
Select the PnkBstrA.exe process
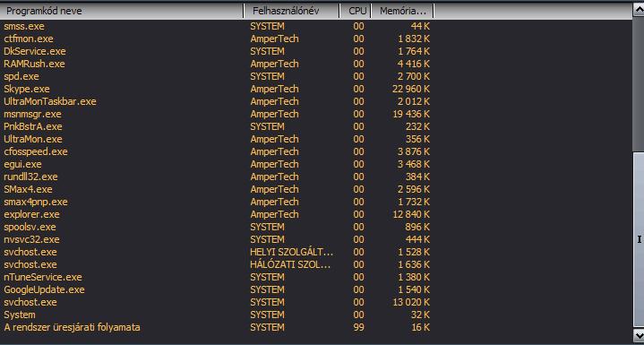[315, 126]
